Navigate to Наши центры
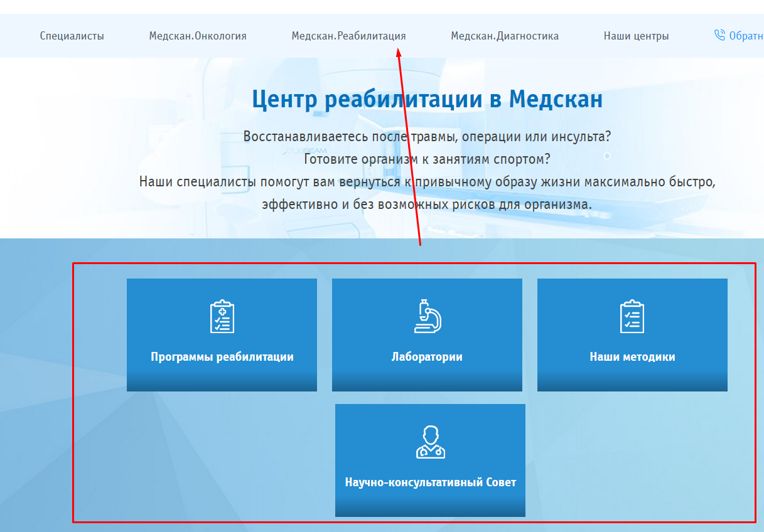The width and height of the screenshot is (764, 532). point(636,36)
